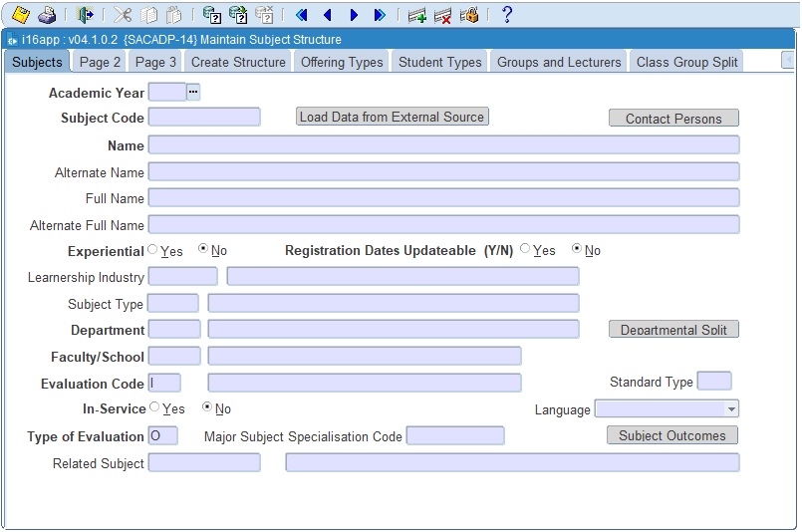Screen dimensions: 802x532
Task: Click the Insert Record icon
Action: point(417,15)
